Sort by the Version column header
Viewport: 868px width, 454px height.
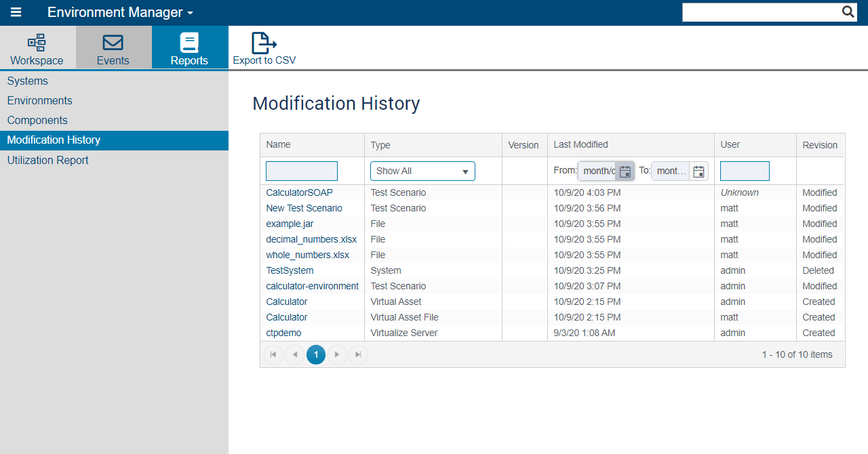pyautogui.click(x=524, y=145)
